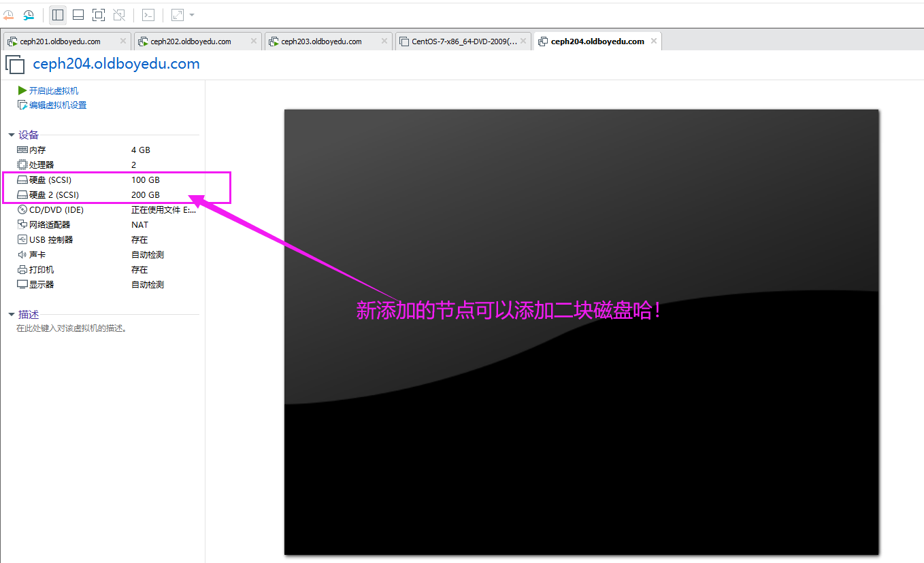This screenshot has height=563, width=924.
Task: Collapse the 描述 section
Action: 12,314
